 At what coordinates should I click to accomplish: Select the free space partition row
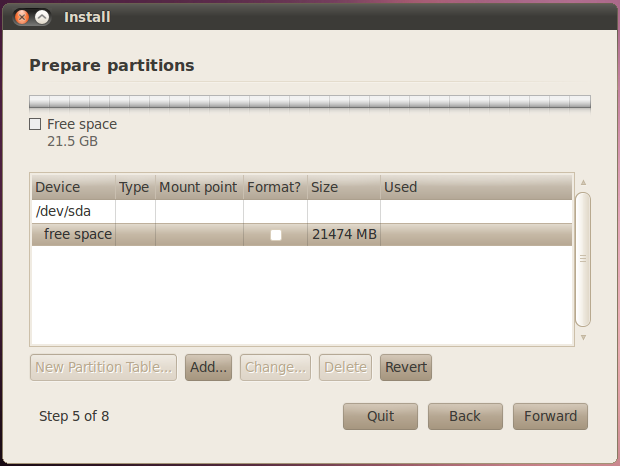(x=302, y=234)
